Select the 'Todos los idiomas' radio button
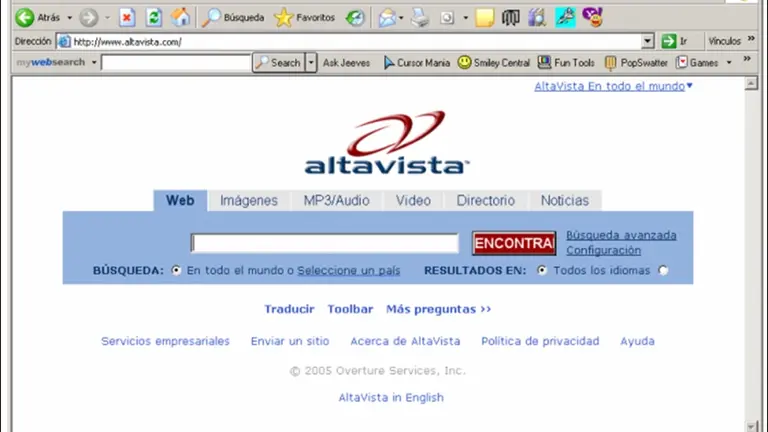 tap(542, 270)
